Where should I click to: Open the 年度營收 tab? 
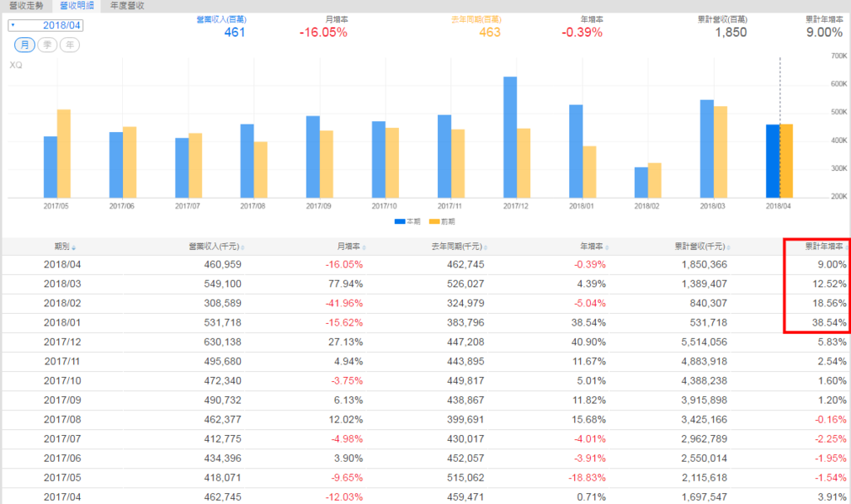click(x=127, y=6)
